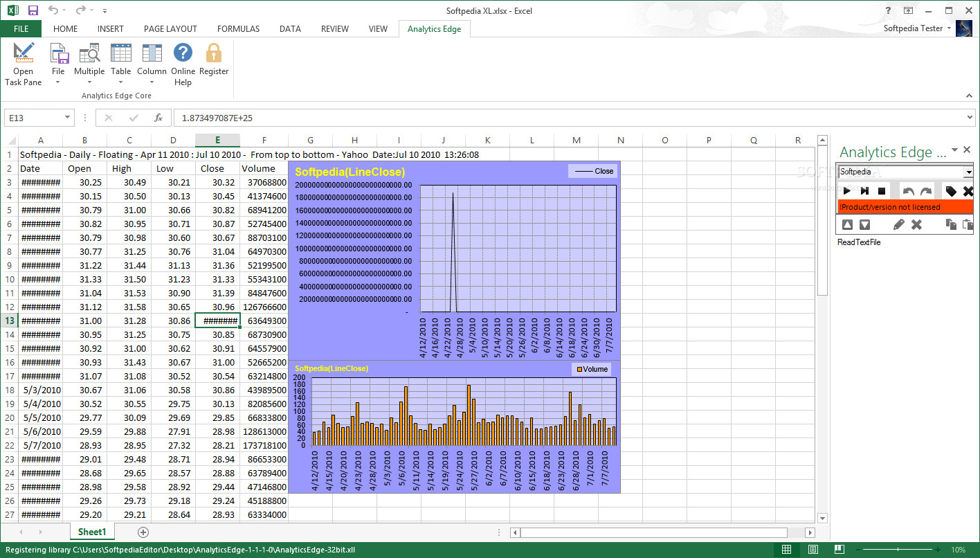Viewport: 980px width, 558px height.
Task: Close the Analytics Edge task pane
Action: tap(967, 150)
